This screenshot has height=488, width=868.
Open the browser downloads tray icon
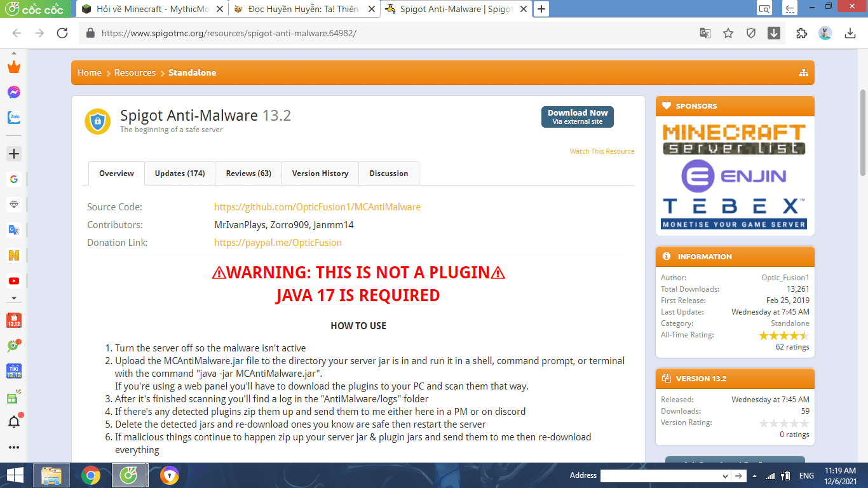tap(850, 33)
